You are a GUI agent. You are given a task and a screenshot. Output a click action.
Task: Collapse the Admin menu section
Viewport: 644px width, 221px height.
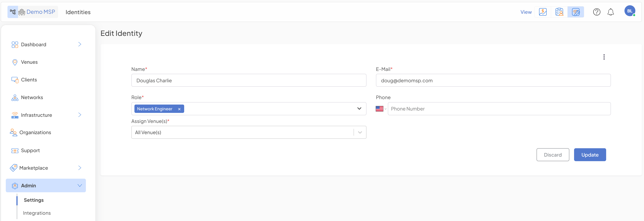click(79, 185)
